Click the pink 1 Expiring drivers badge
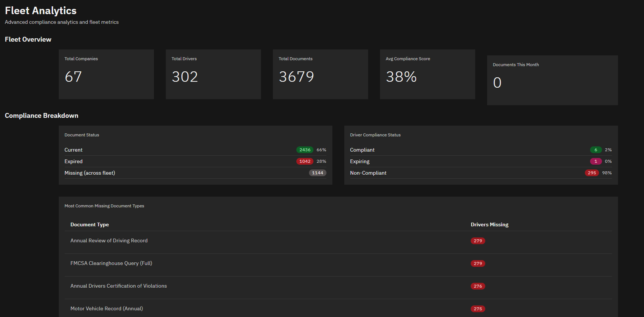 (596, 161)
